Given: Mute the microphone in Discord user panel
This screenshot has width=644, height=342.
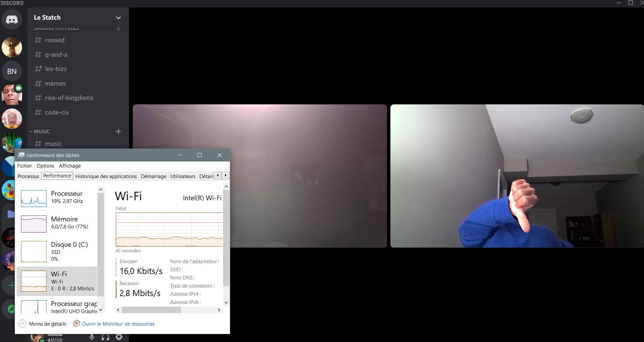Looking at the screenshot, I should point(92,337).
